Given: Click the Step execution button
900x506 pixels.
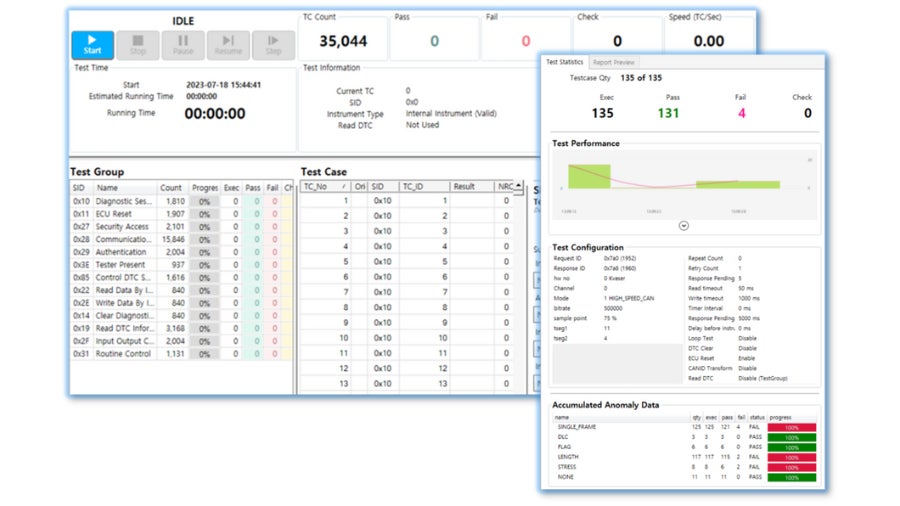Looking at the screenshot, I should (x=273, y=45).
